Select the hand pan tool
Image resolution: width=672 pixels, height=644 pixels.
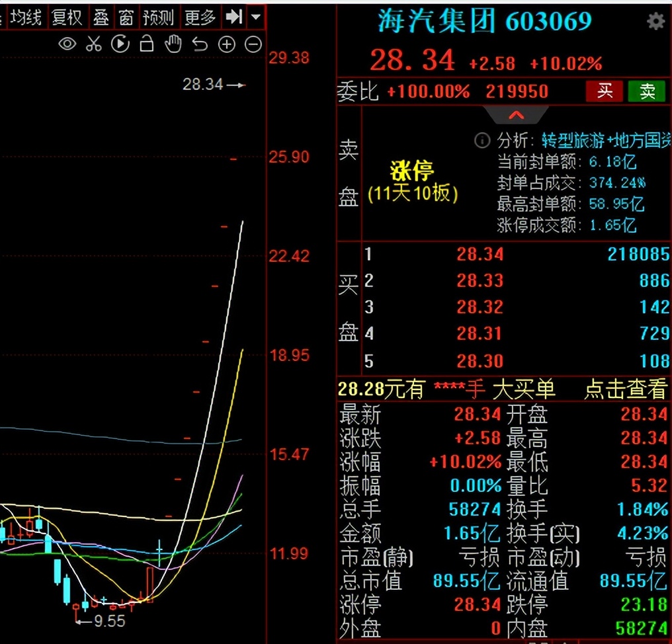(x=173, y=44)
